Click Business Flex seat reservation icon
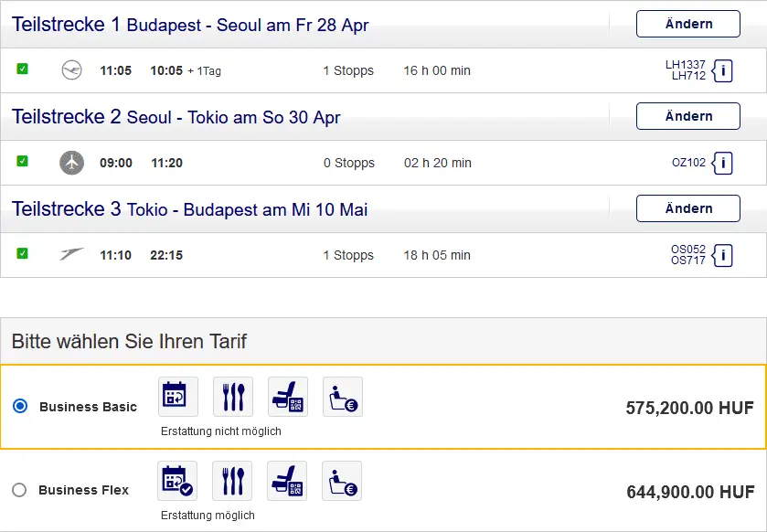 point(287,481)
